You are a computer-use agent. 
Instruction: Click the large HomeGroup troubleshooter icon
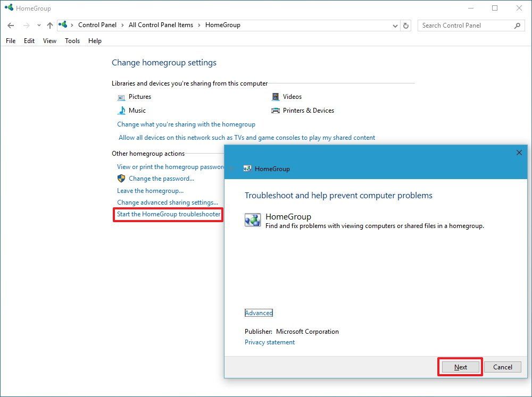[253, 220]
